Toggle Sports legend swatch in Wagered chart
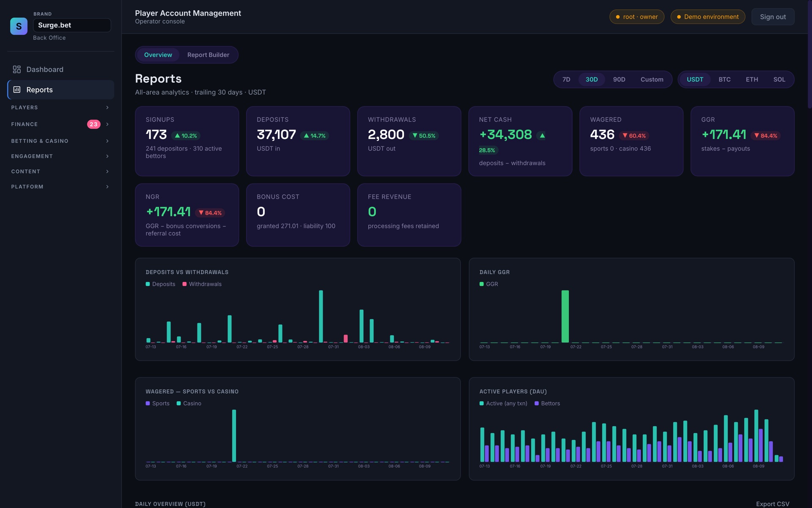The width and height of the screenshot is (812, 508). tap(148, 403)
